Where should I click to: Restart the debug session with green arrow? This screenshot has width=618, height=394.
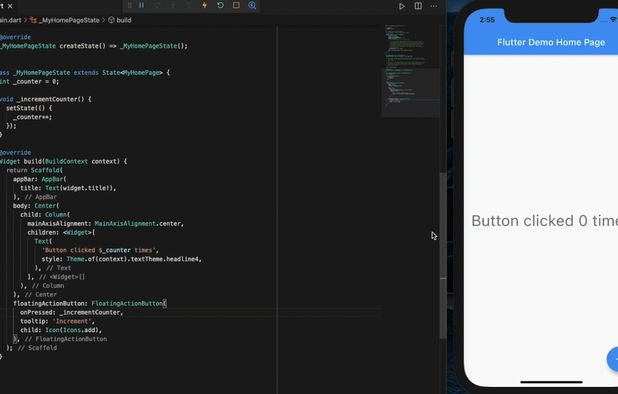pyautogui.click(x=220, y=5)
